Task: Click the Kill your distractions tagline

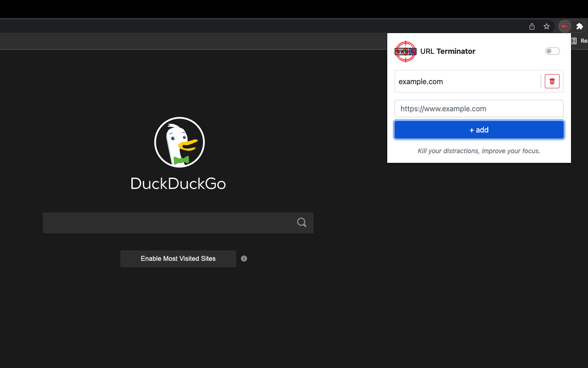Action: [479, 151]
